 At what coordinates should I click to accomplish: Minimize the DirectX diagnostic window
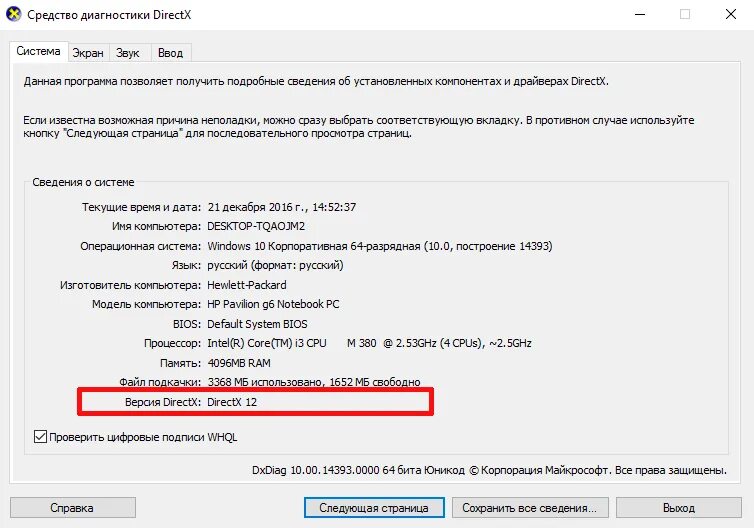[640, 14]
